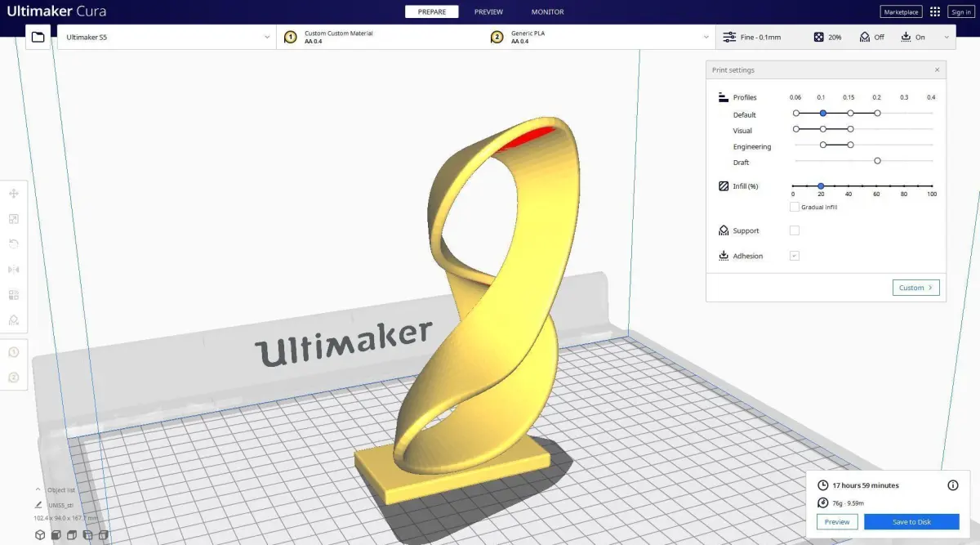Toggle the Adhesion checkbox
Viewport: 980px width, 545px height.
795,256
